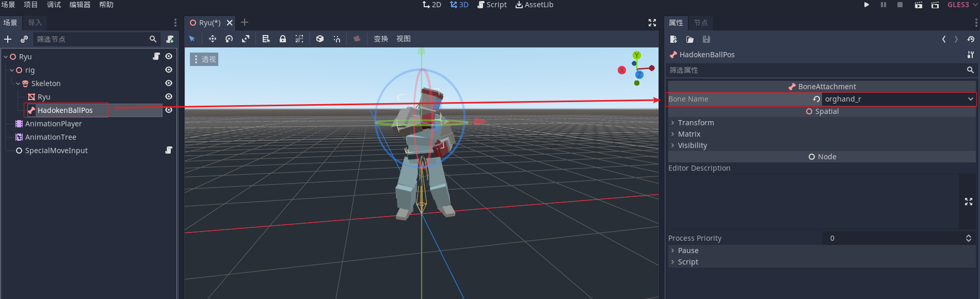Stop the running scene
The image size is (980, 299).
click(x=900, y=5)
